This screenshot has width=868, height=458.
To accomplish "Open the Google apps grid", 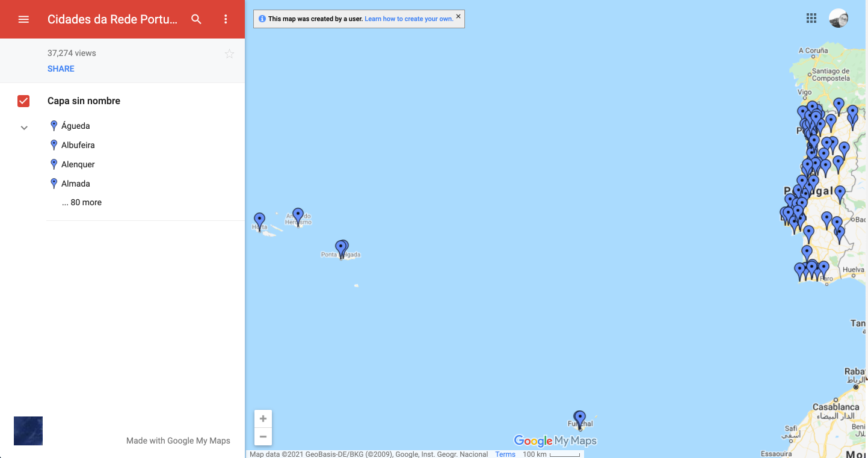I will tap(811, 18).
